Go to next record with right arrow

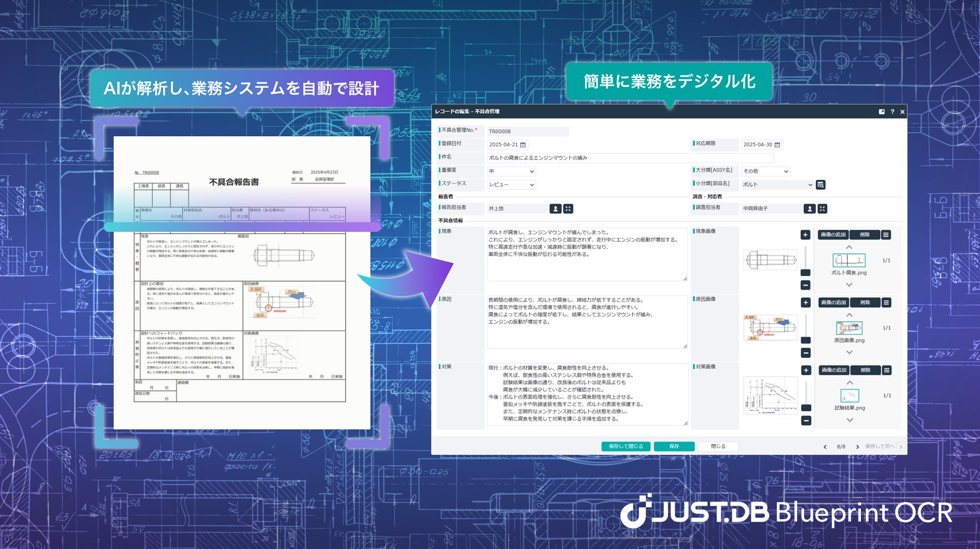coord(857,447)
